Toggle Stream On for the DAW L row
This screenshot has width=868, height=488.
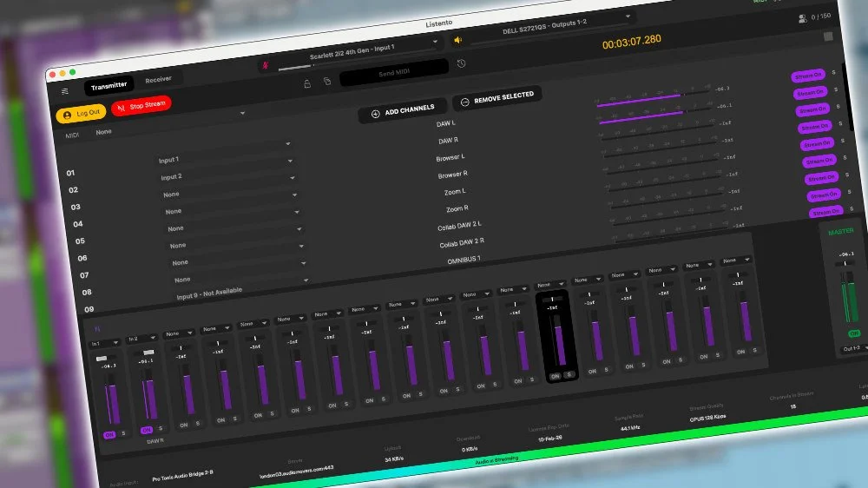(x=808, y=76)
